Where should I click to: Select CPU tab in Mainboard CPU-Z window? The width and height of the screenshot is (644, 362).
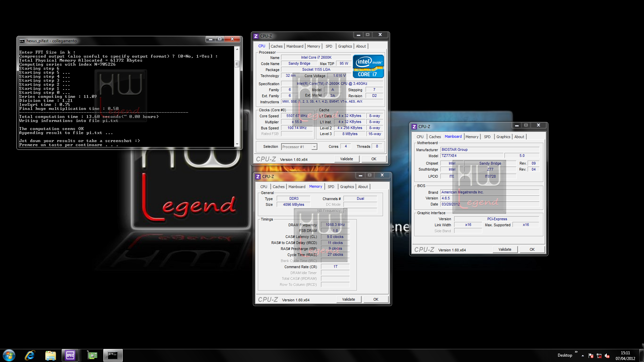(420, 137)
